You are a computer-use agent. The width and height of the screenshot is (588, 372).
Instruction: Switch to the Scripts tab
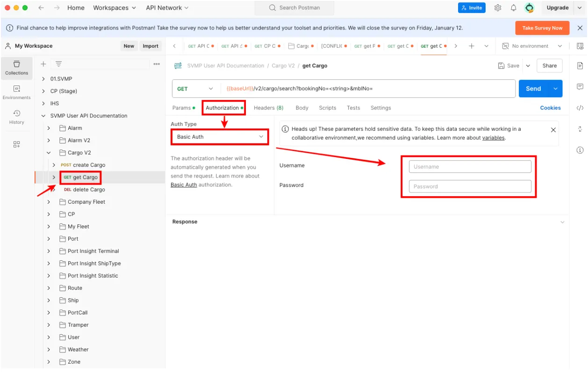pos(328,108)
